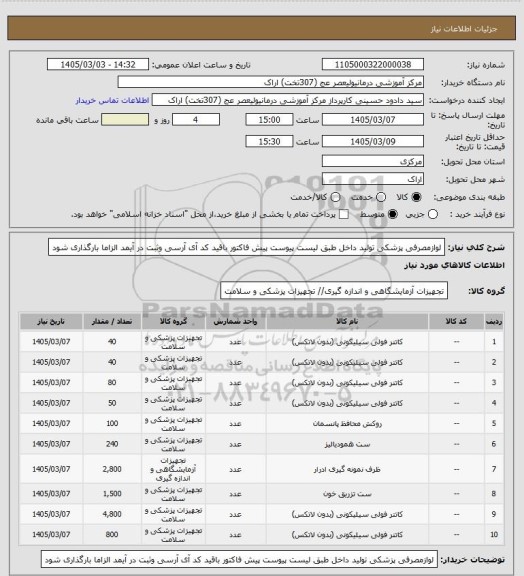Image resolution: width=524 pixels, height=576 pixels.
Task: Click the quantity 800 cell
Action: 112,535
